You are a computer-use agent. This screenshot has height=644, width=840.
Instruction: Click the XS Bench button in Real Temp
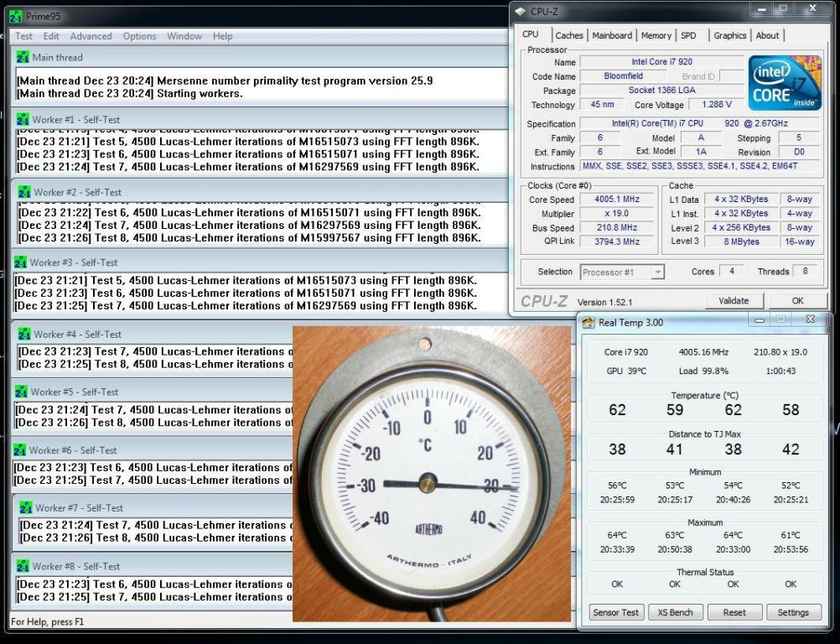675,612
